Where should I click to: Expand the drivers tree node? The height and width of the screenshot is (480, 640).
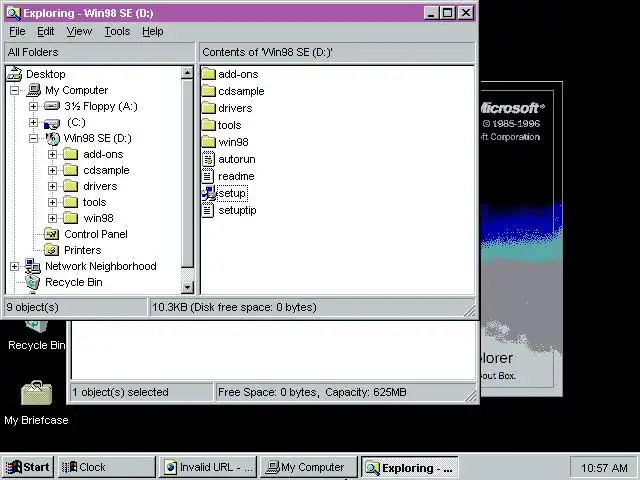pos(52,187)
